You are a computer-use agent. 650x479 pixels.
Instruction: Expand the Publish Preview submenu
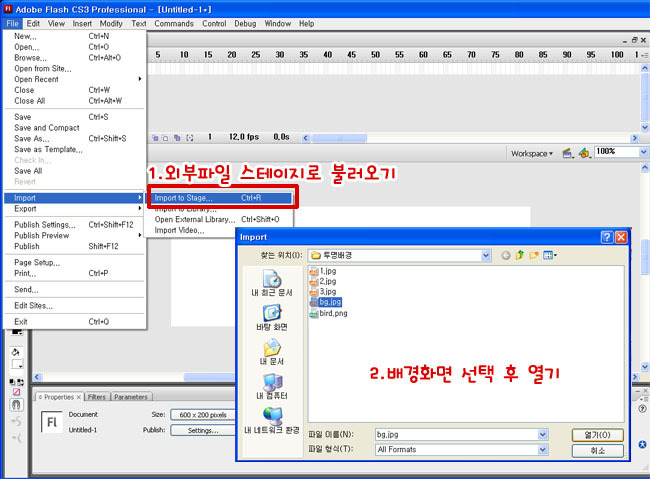pos(74,236)
